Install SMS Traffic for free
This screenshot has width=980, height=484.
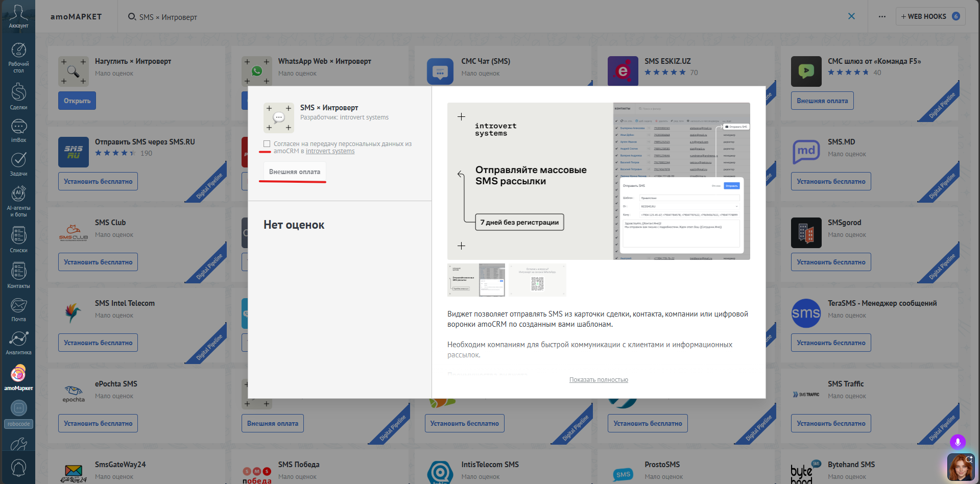[831, 423]
